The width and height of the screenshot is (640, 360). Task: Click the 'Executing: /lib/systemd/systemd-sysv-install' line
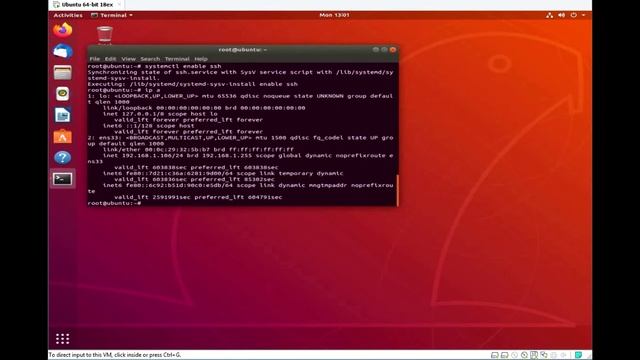[x=193, y=84]
